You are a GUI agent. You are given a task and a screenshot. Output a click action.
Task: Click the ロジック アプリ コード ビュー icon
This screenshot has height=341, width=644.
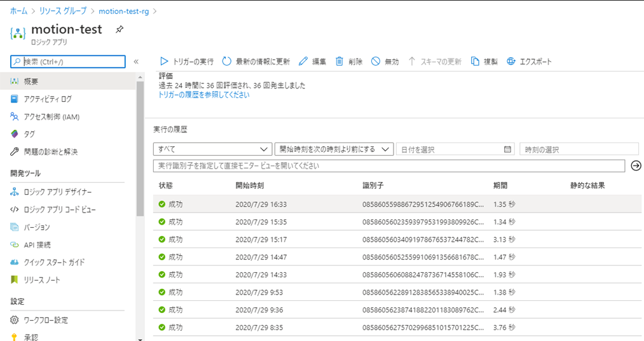15,209
